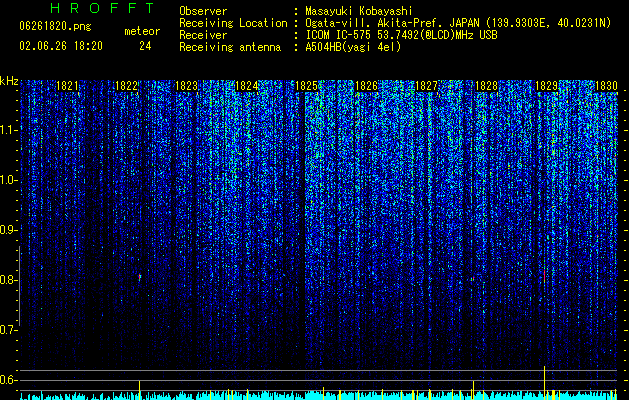Click the 0.9 kHz axis label
Image resolution: width=629 pixels, height=400 pixels.
tap(8, 230)
